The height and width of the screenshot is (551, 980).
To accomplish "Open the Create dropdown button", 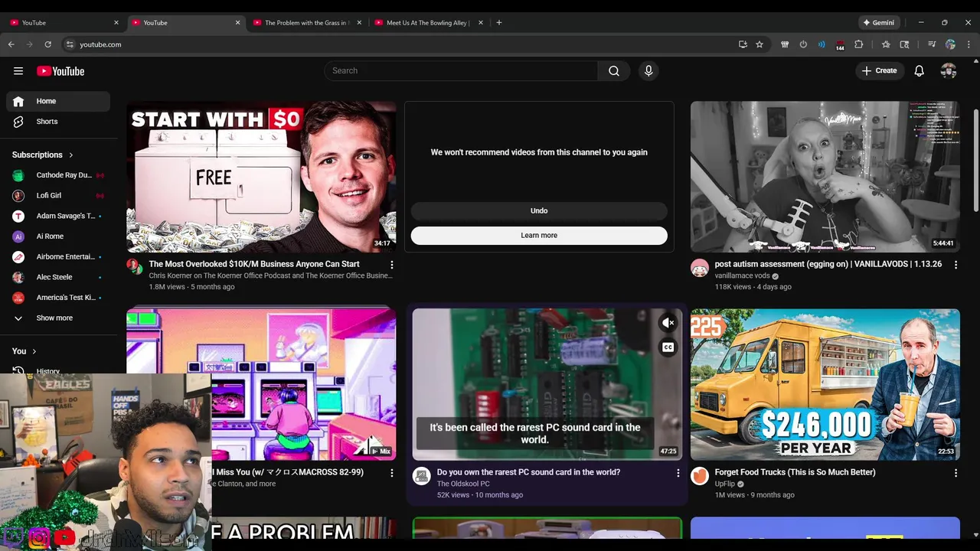I will coord(879,71).
